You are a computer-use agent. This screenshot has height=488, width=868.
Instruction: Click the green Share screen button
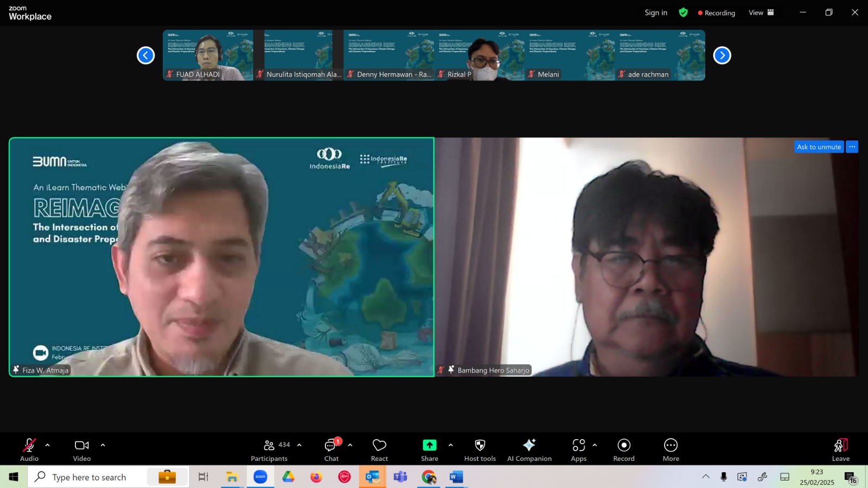click(430, 450)
